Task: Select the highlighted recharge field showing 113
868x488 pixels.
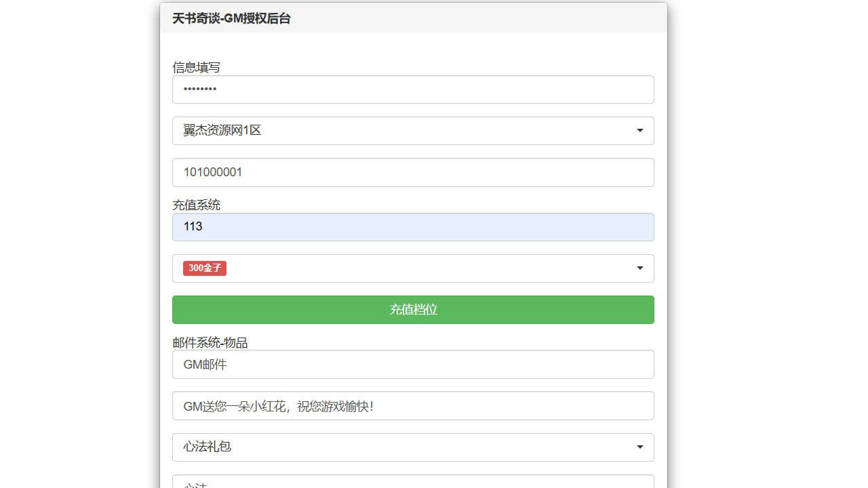Action: [x=412, y=227]
